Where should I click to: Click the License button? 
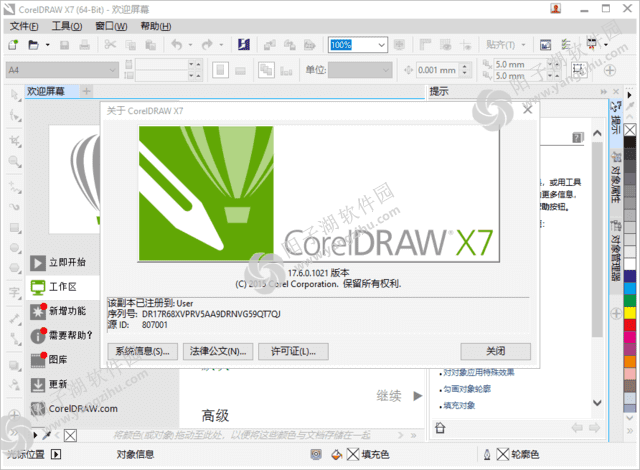point(293,351)
